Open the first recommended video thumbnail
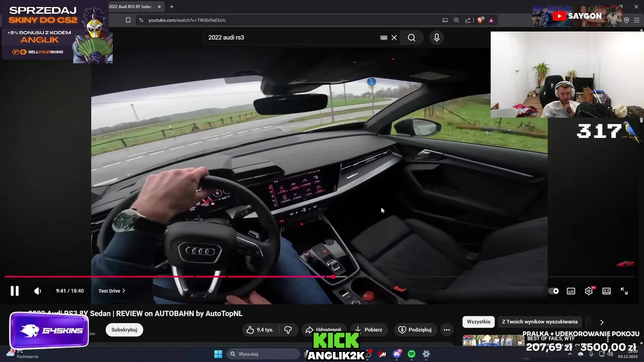This screenshot has width=644, height=362. (493, 340)
